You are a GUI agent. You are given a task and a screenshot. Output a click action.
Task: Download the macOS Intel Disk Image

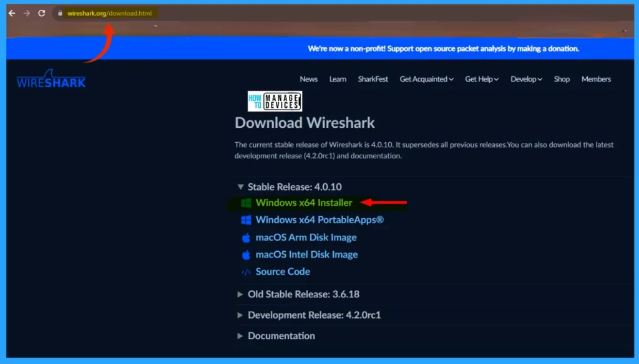coord(306,254)
